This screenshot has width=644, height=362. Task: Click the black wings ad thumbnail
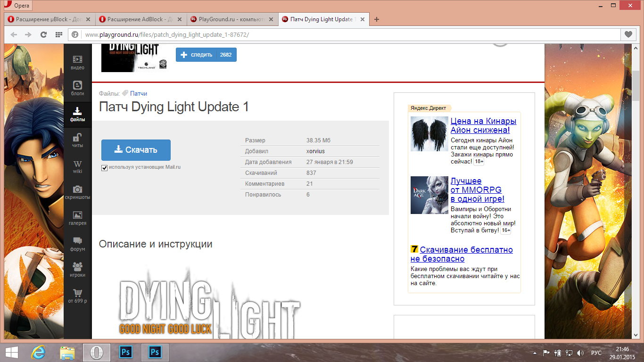[x=429, y=134]
